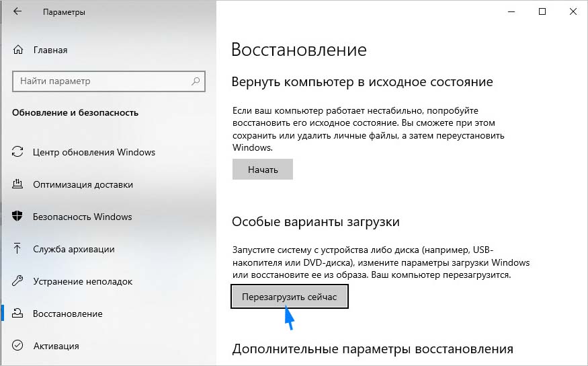This screenshot has height=366, width=588.
Task: Click the wrench icon for Устранение неполадок
Action: (18, 281)
